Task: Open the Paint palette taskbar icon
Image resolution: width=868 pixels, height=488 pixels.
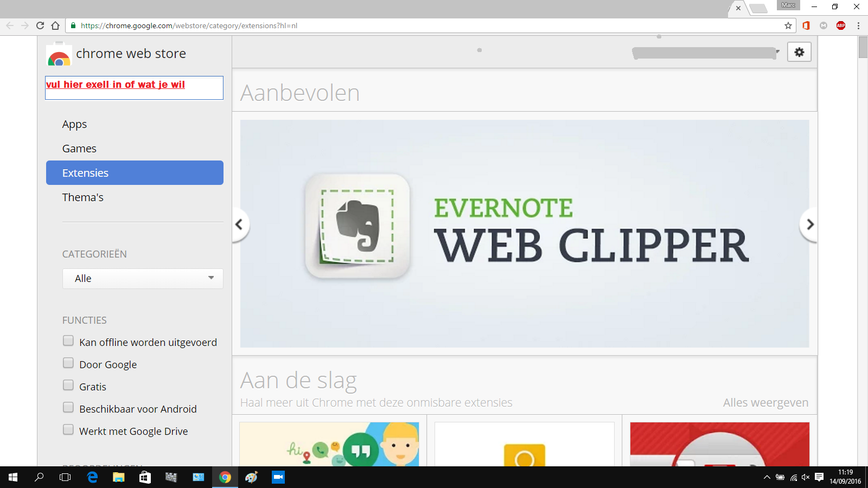Action: (x=251, y=477)
